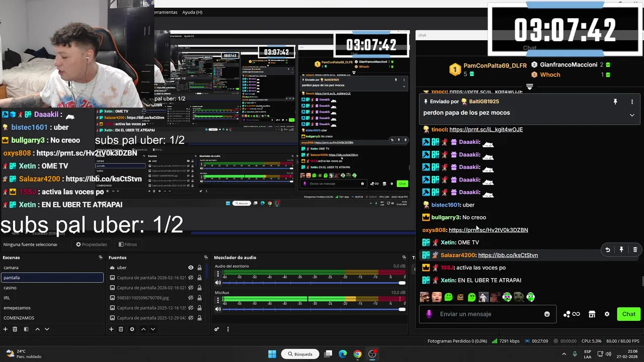644x362 pixels.
Task: Remove selected scene with Escenas trash icon
Action: (15, 329)
